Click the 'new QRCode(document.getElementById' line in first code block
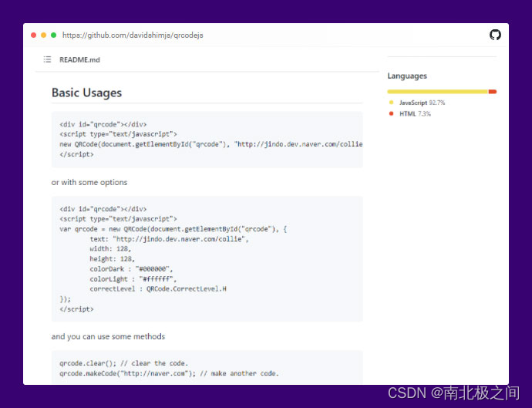The image size is (532, 408). 211,144
